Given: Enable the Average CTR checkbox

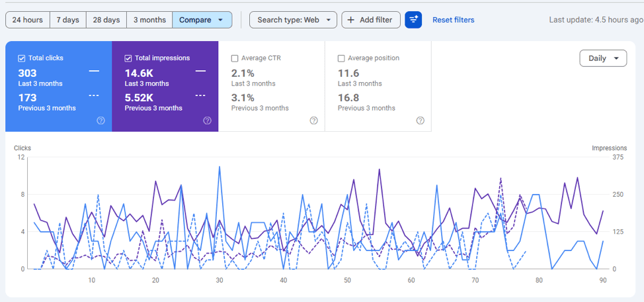Looking at the screenshot, I should coord(235,58).
